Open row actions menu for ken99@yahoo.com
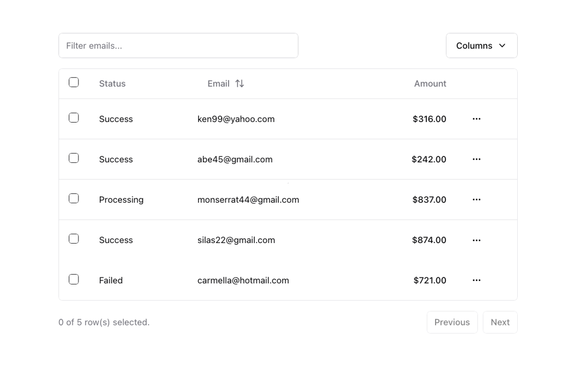The height and width of the screenshot is (370, 588). 476,119
